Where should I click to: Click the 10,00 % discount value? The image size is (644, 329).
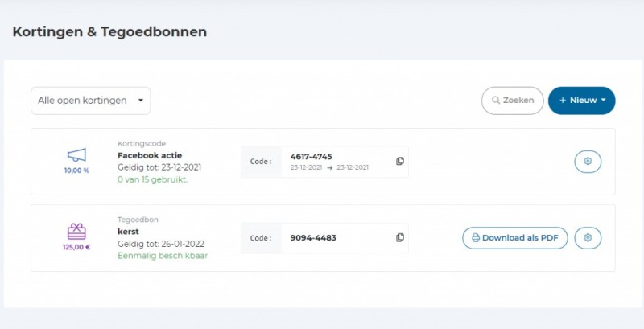tap(76, 171)
